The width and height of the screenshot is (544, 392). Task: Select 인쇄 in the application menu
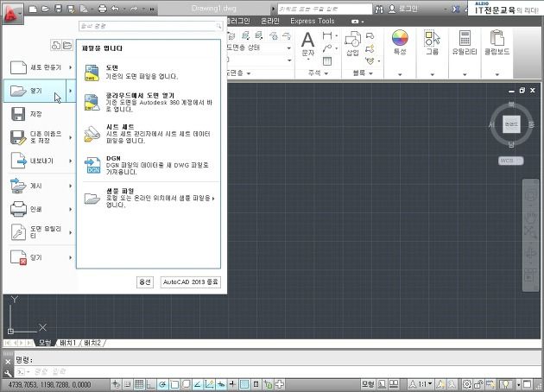point(39,209)
